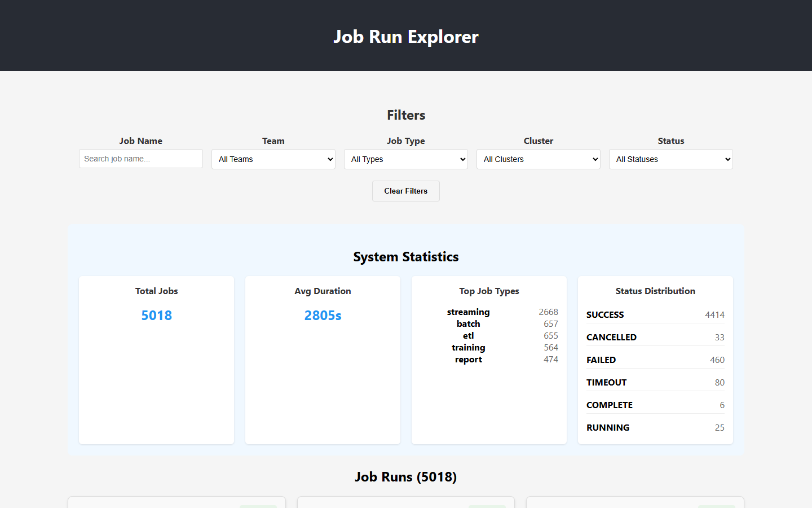Click the batch job type row
The width and height of the screenshot is (812, 508).
(x=489, y=324)
